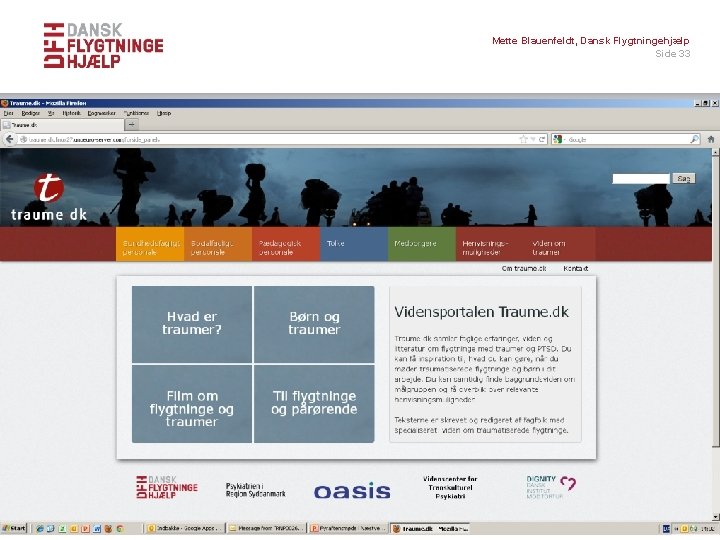Open the Viden om traumer section
Image resolution: width=720 pixels, height=540 pixels.
(x=560, y=244)
